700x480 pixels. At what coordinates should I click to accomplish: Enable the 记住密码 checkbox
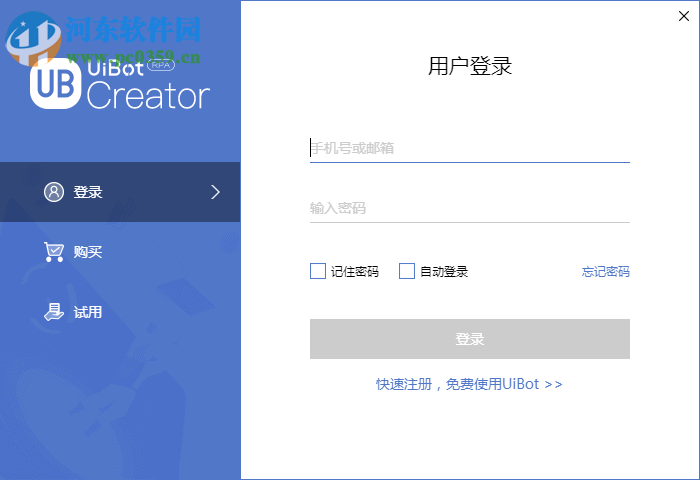(318, 271)
